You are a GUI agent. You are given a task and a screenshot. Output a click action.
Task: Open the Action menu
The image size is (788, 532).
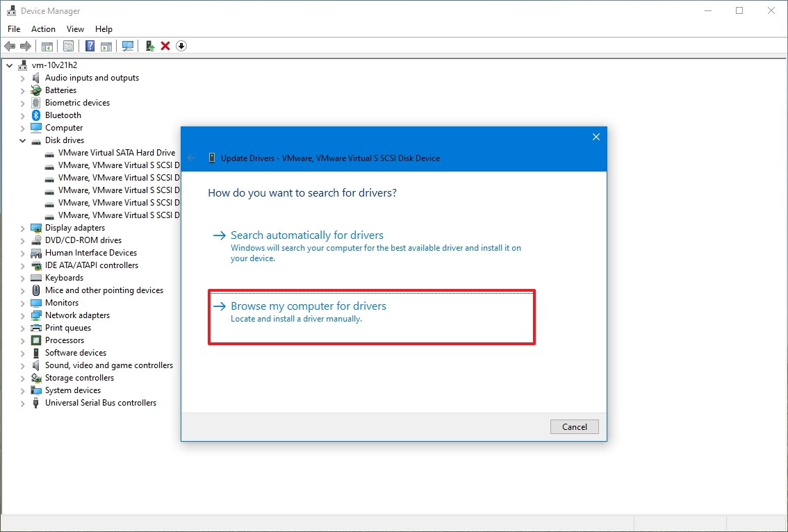[43, 28]
